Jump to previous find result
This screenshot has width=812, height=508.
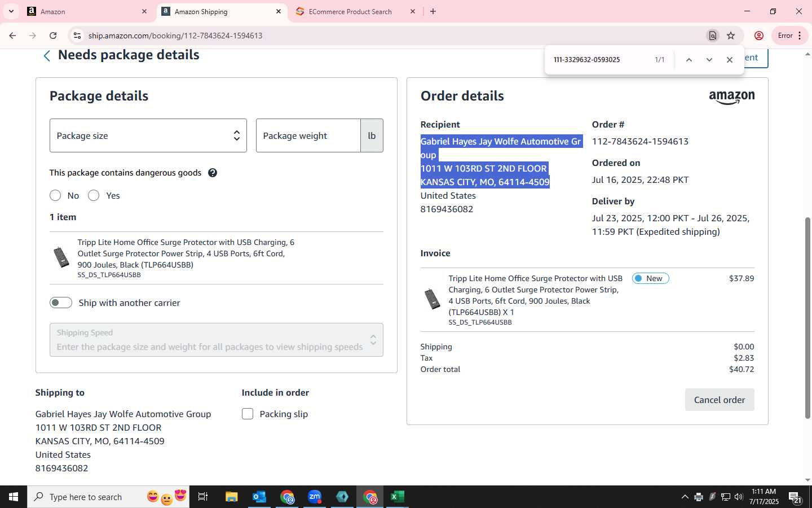(x=689, y=60)
